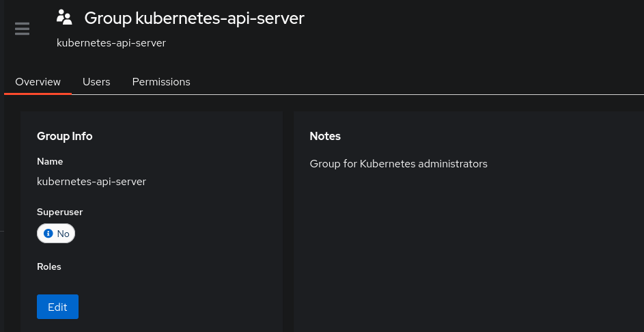Click the 'Superuser' field label
This screenshot has height=332, width=644.
click(60, 212)
